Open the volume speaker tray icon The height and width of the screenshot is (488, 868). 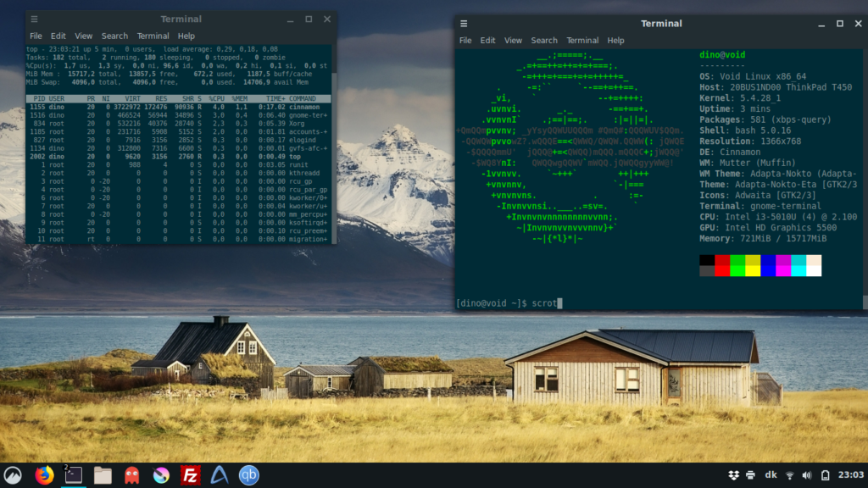point(807,475)
